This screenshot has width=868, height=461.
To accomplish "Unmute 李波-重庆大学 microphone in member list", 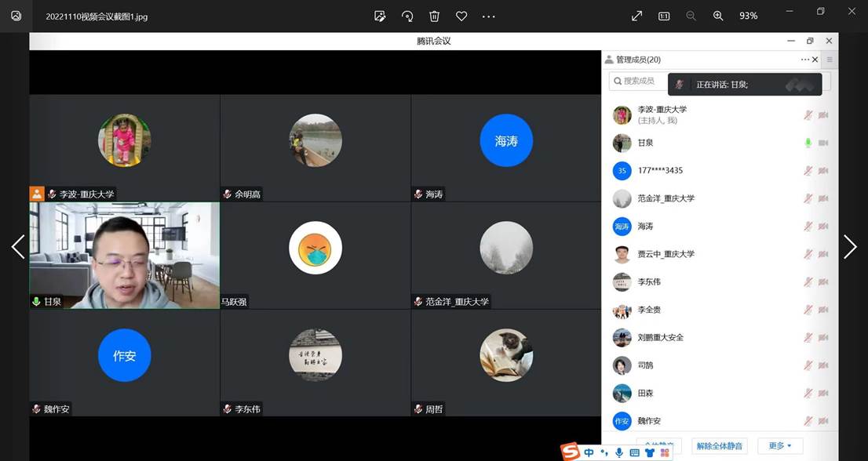I will (x=808, y=115).
